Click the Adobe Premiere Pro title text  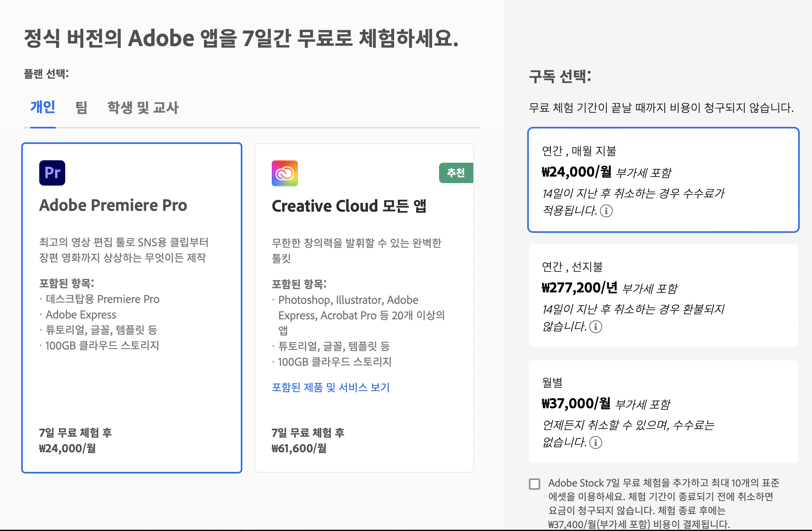tap(113, 205)
